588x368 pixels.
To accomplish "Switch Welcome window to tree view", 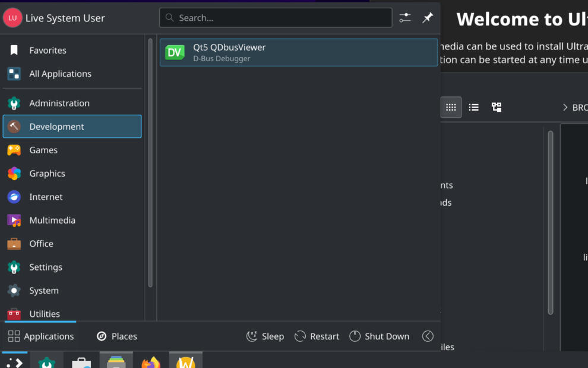I will click(x=497, y=108).
